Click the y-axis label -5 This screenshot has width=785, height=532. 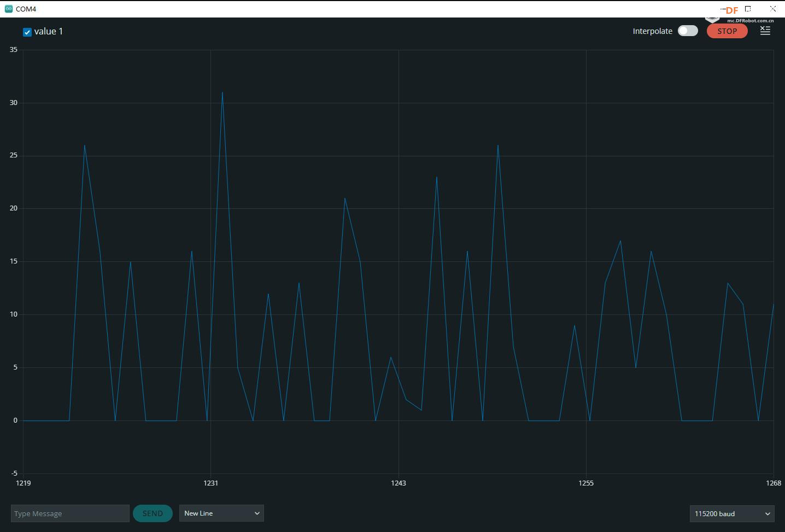point(14,473)
